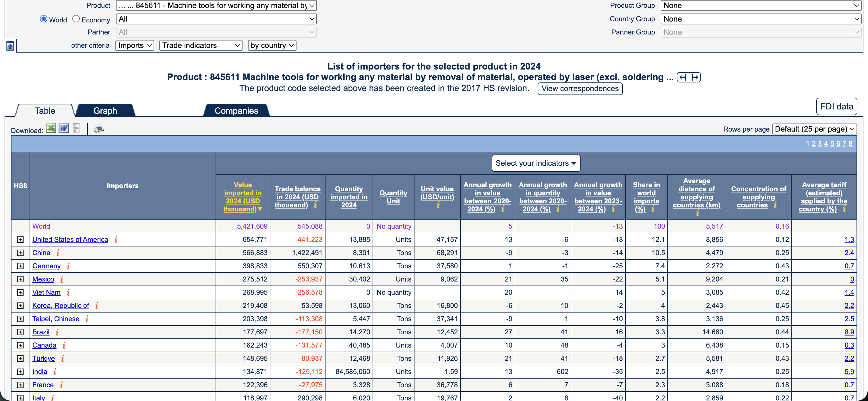The image size is (868, 401).
Task: Expand the Germany row plus box
Action: (x=21, y=266)
